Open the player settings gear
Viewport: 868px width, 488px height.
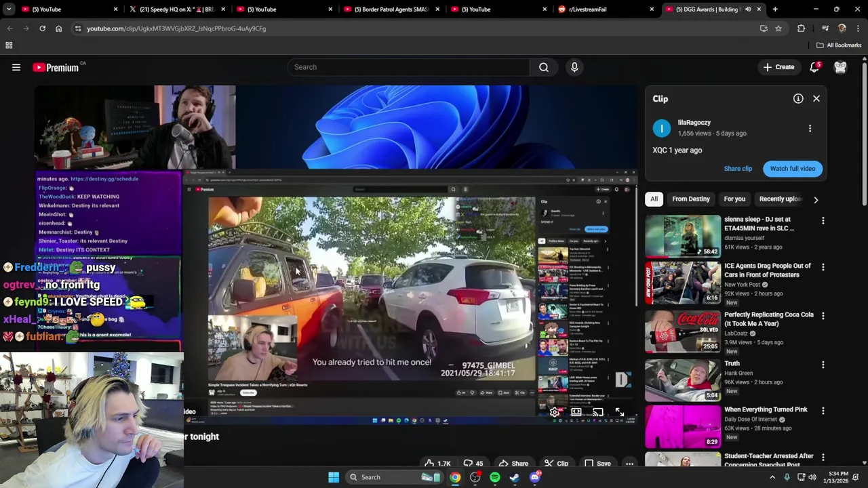click(x=555, y=412)
